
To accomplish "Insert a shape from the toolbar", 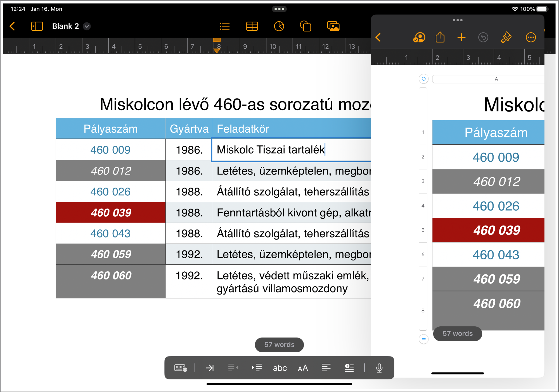I will [305, 26].
